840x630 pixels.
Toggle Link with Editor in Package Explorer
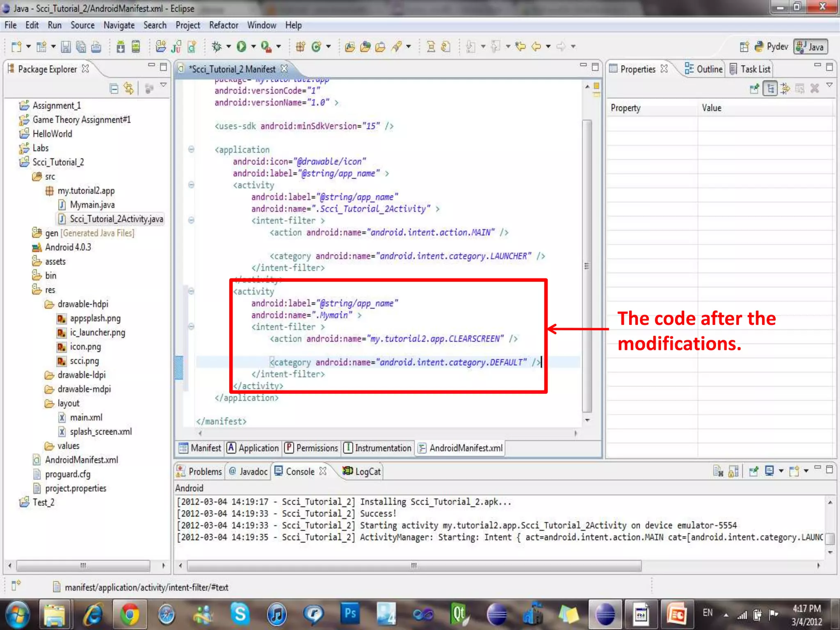(x=129, y=88)
